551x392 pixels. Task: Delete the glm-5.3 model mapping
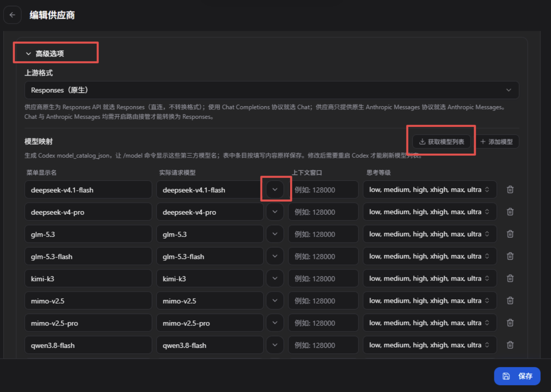click(x=510, y=234)
